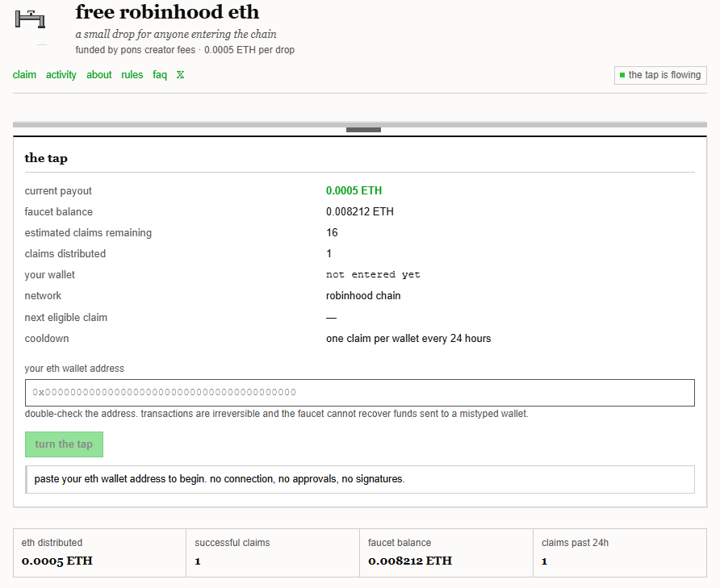Image resolution: width=720 pixels, height=588 pixels.
Task: Click the "your eth wallet address" field label
Action: (x=74, y=369)
